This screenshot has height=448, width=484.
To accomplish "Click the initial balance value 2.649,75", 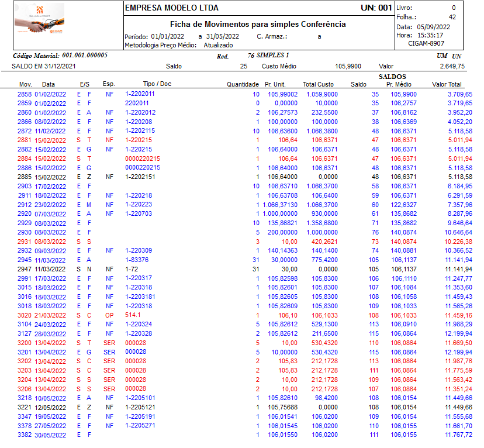I will [x=452, y=67].
